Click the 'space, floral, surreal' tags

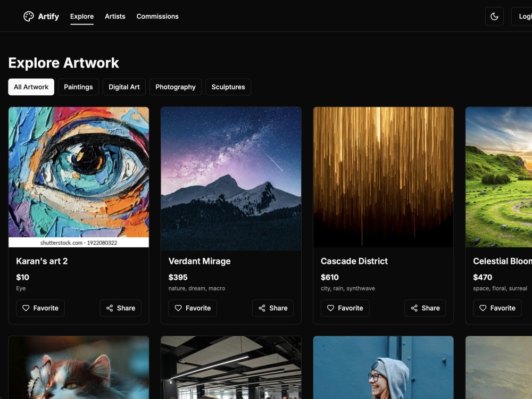coord(500,288)
